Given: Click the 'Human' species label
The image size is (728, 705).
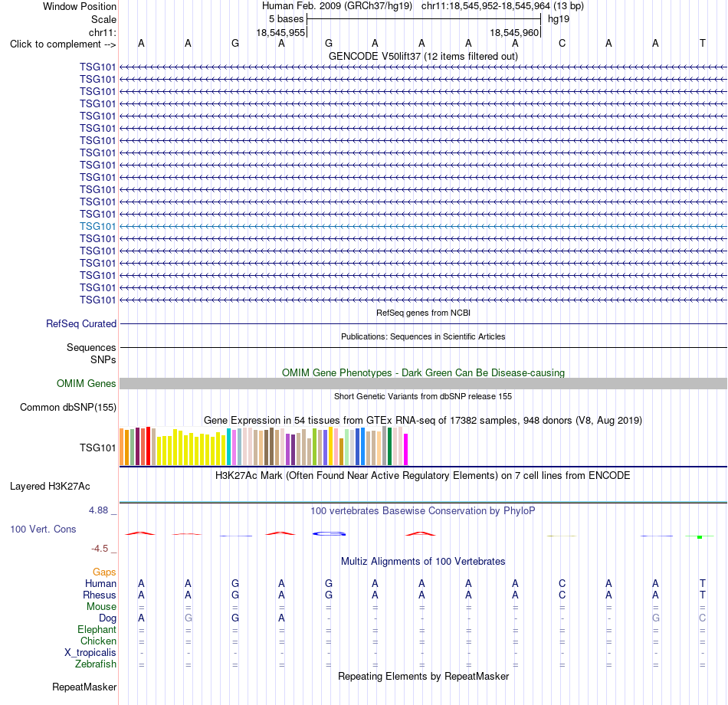Looking at the screenshot, I should pyautogui.click(x=100, y=583).
